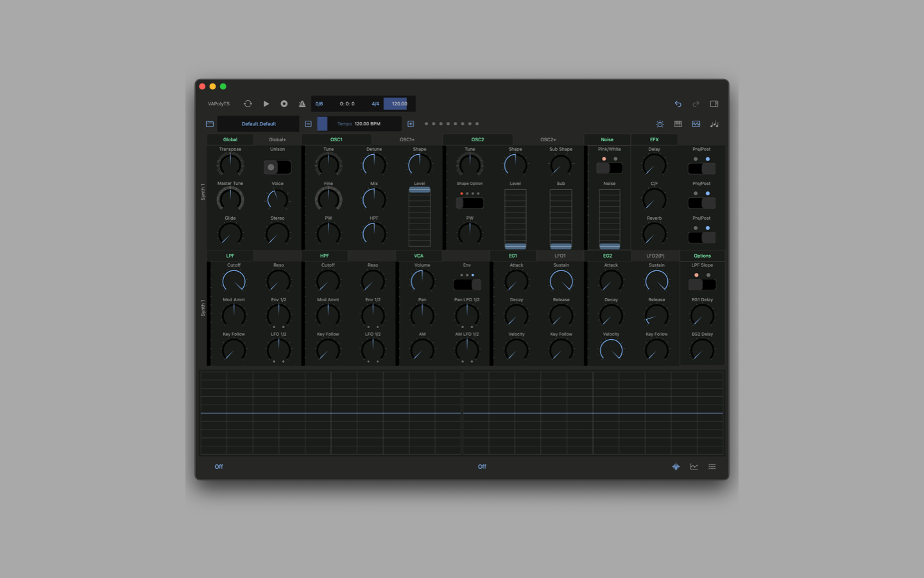The image size is (924, 578).
Task: Click the undo arrow icon
Action: [678, 103]
